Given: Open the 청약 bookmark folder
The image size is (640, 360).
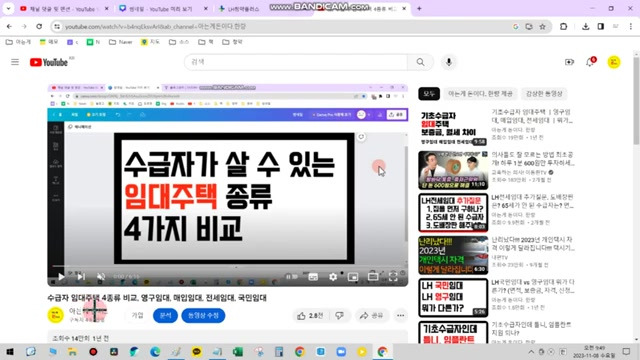Looking at the screenshot, I should (x=232, y=42).
